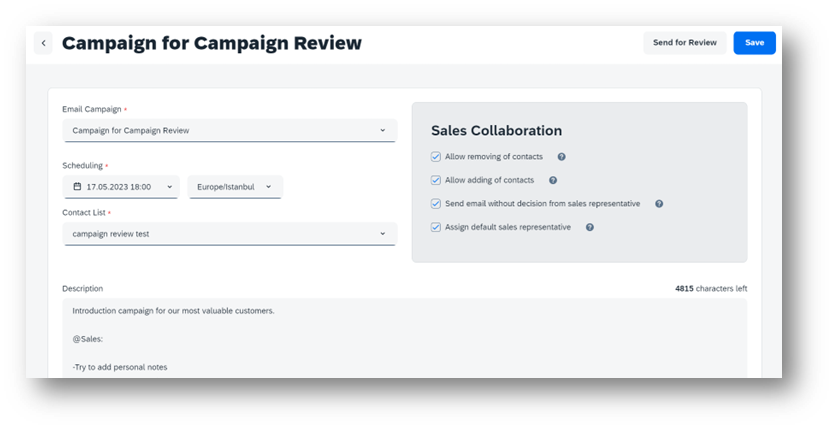The width and height of the screenshot is (834, 430).
Task: Click the Sales Collaboration heading
Action: click(496, 131)
